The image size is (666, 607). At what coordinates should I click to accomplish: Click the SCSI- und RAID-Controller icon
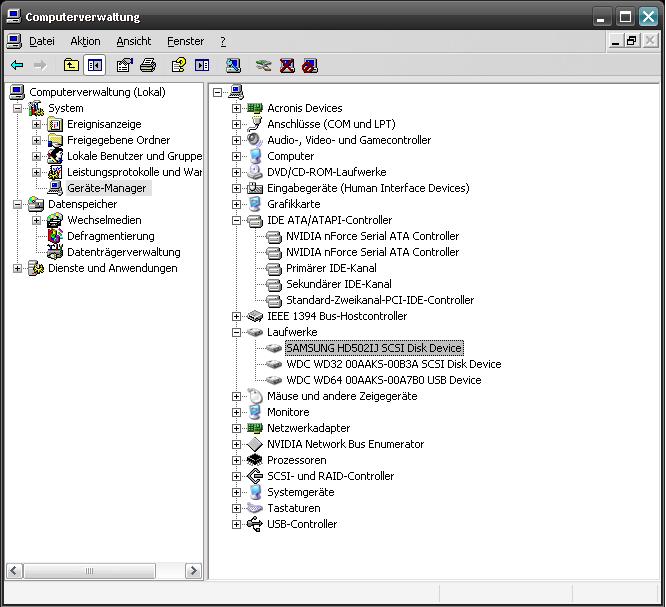coord(255,476)
